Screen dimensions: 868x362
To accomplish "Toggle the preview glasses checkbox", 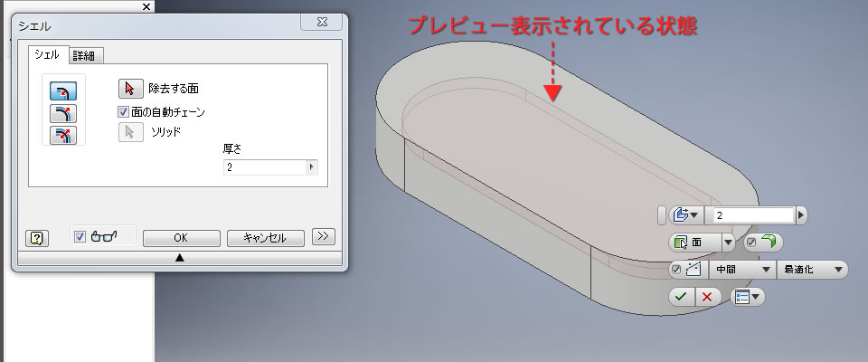I will 80,237.
